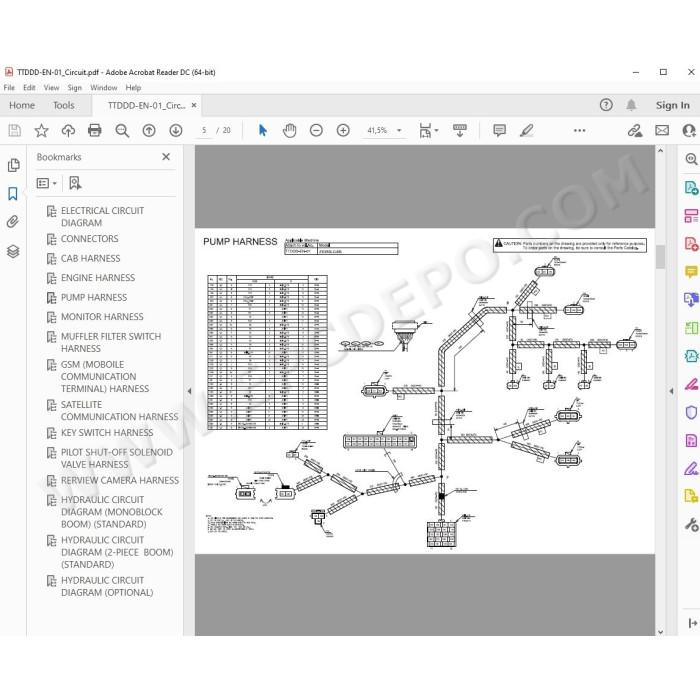700x700 pixels.
Task: Jump to ENGINE HARNESS bookmark
Action: [98, 278]
